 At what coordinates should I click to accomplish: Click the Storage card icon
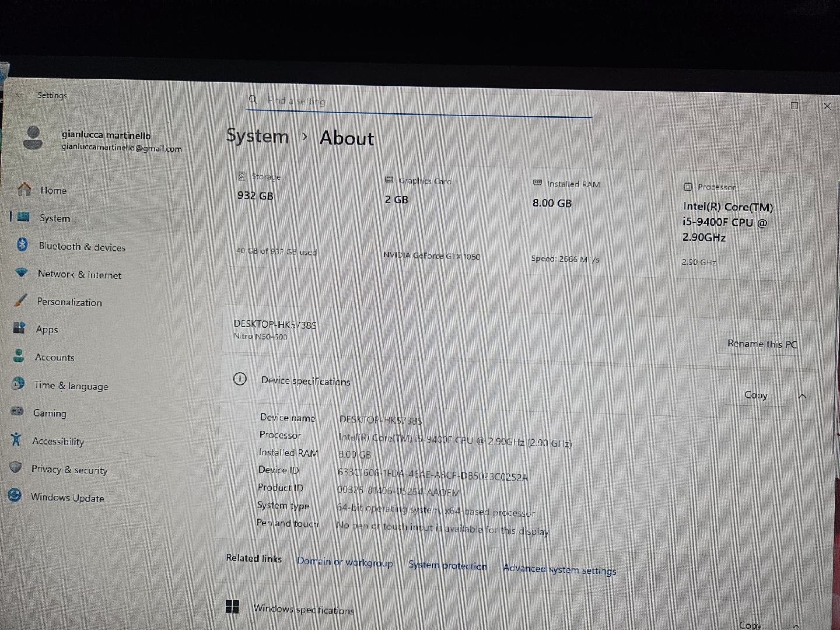[x=242, y=176]
